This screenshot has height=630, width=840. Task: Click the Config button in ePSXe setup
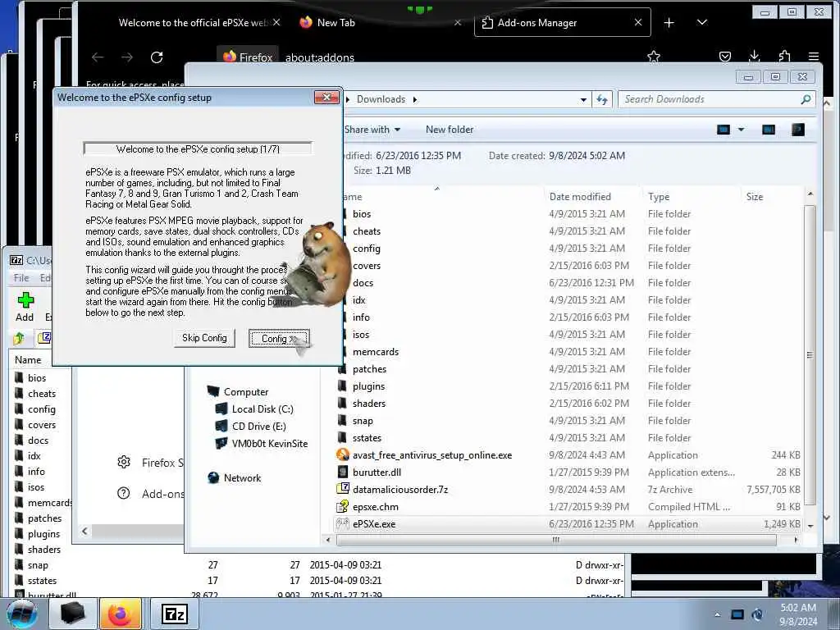coord(279,339)
